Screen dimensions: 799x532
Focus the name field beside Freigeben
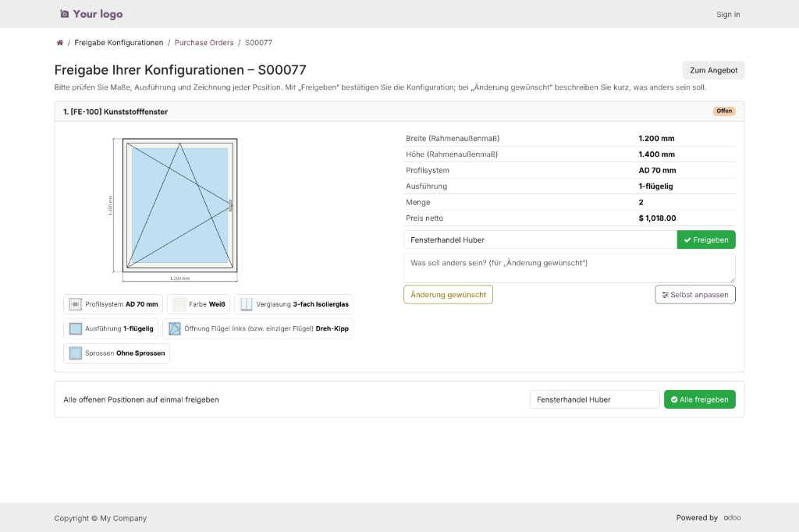(x=540, y=240)
